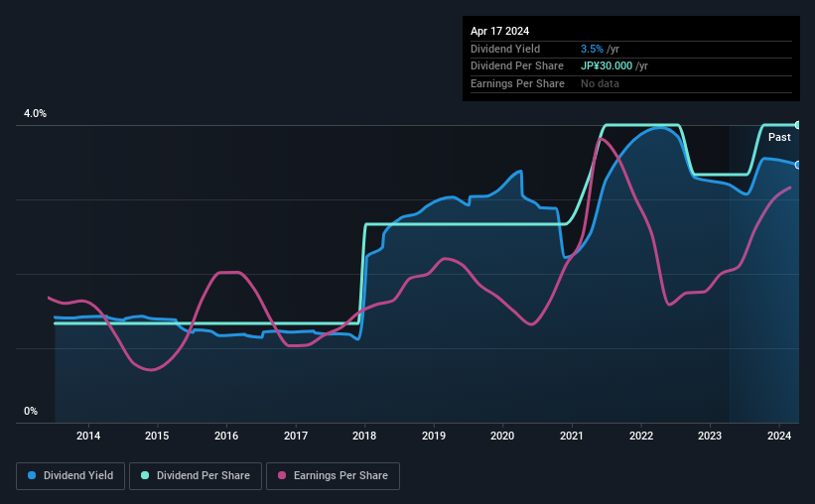Select the 2022 x-axis label
The image size is (815, 504).
(x=641, y=436)
